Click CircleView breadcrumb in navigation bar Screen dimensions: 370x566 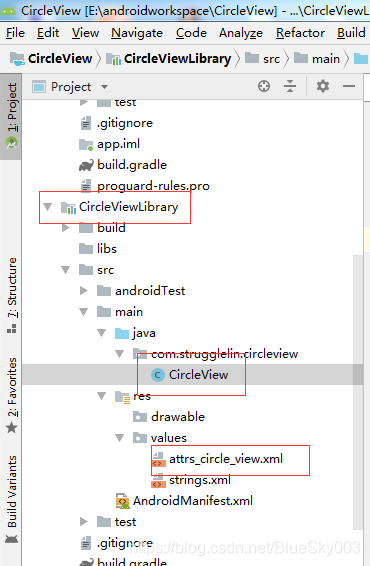coord(51,58)
